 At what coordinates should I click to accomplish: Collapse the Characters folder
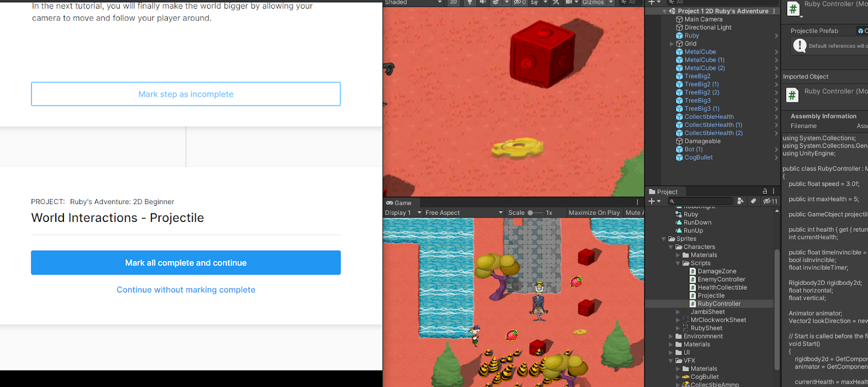click(671, 247)
